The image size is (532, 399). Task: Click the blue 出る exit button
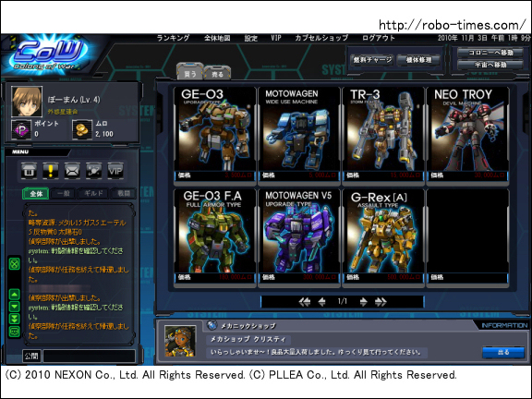pos(503,352)
